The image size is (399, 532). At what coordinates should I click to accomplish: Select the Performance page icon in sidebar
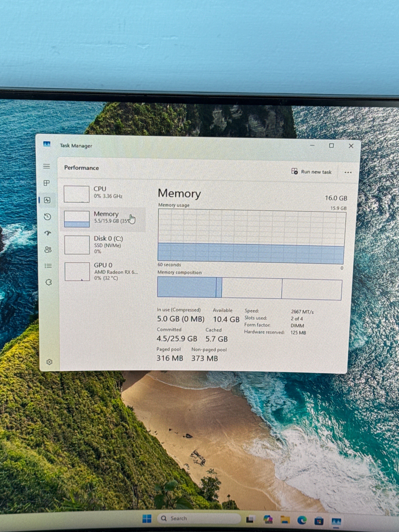[x=47, y=200]
